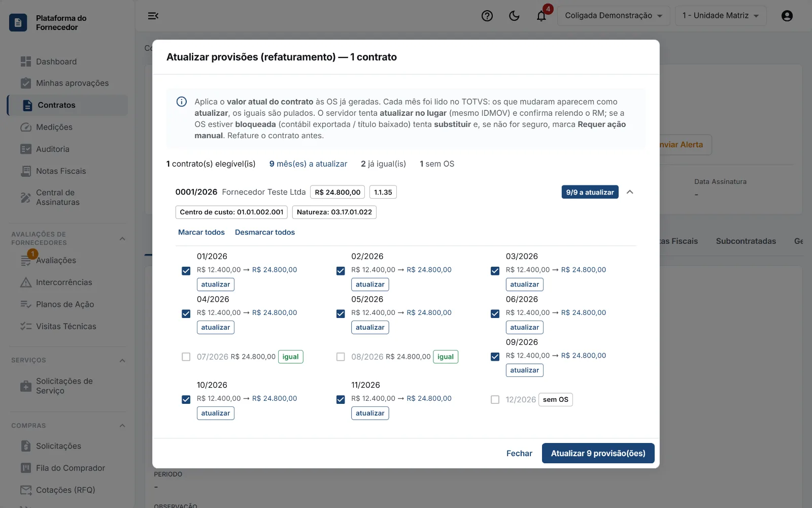812x508 pixels.
Task: Open the Dashboard sidebar icon
Action: click(x=25, y=61)
